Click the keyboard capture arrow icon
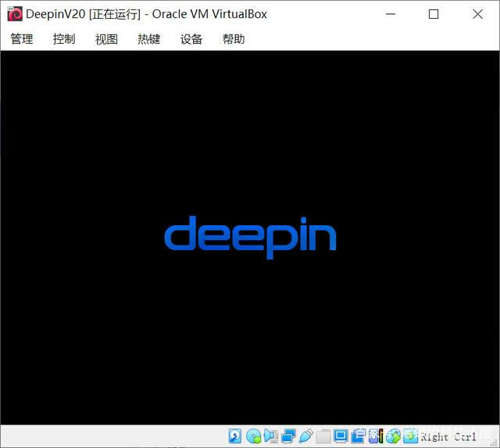Viewport: 500px width, 448px height. (x=410, y=436)
